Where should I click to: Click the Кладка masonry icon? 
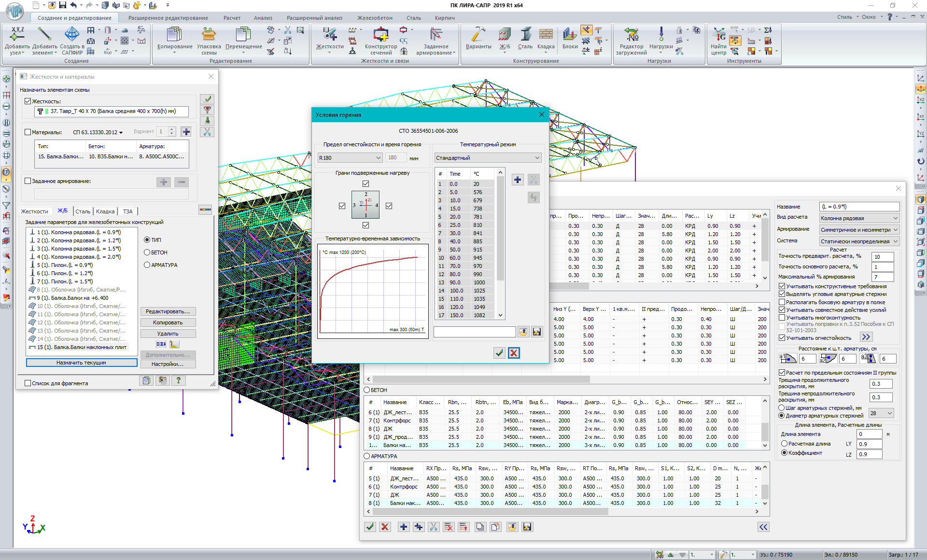(x=546, y=34)
